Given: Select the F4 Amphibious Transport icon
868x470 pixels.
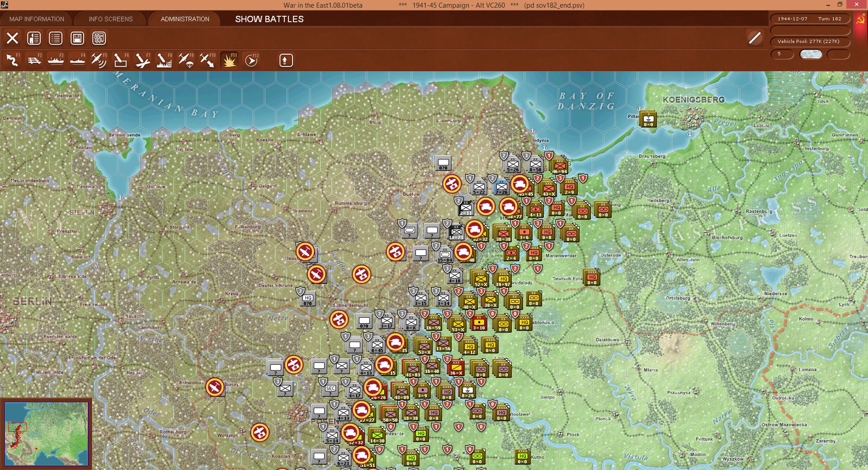Looking at the screenshot, I should 78,60.
